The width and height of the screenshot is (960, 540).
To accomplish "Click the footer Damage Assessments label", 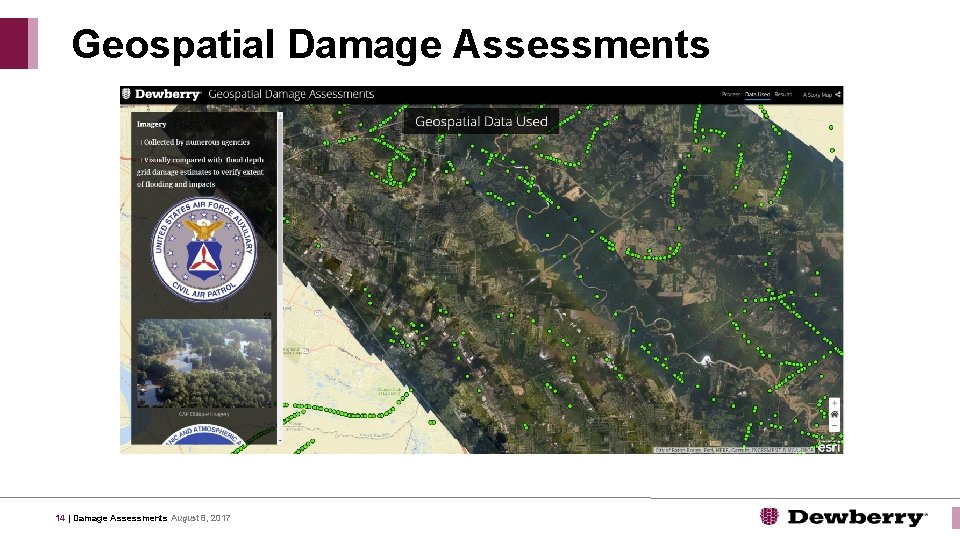I will tap(120, 518).
